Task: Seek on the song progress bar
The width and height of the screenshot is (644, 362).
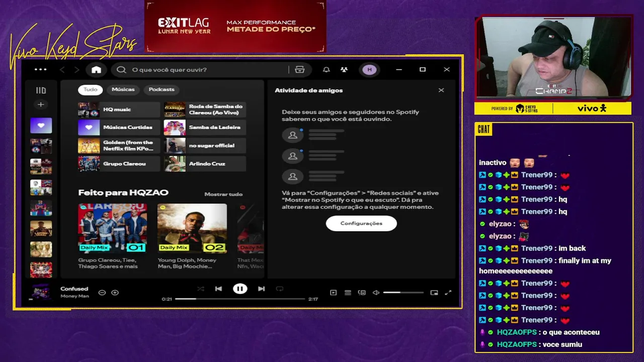Action: (240, 299)
